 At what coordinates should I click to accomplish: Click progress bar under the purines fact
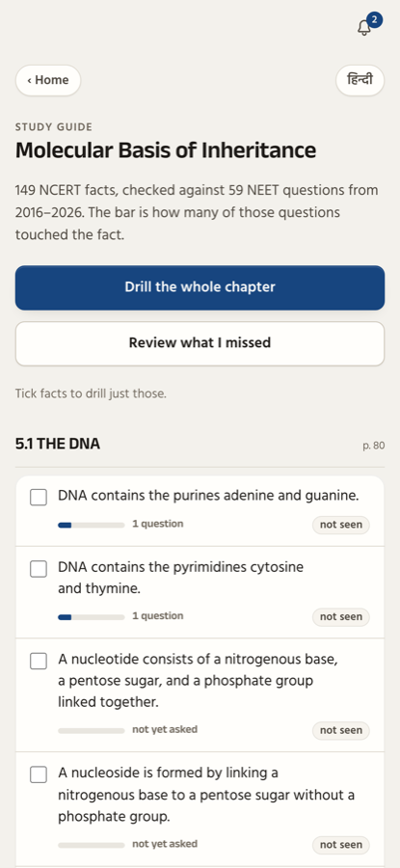[x=92, y=525]
